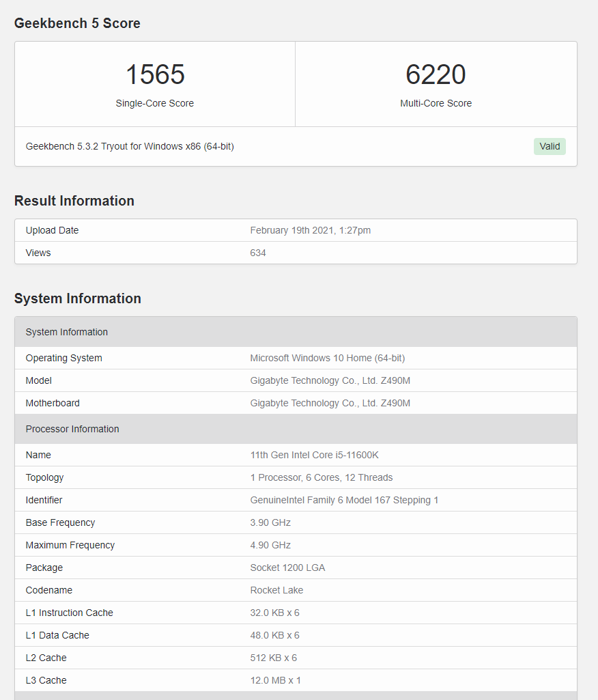Select L2 Cache value 512 KB x 6

point(274,658)
